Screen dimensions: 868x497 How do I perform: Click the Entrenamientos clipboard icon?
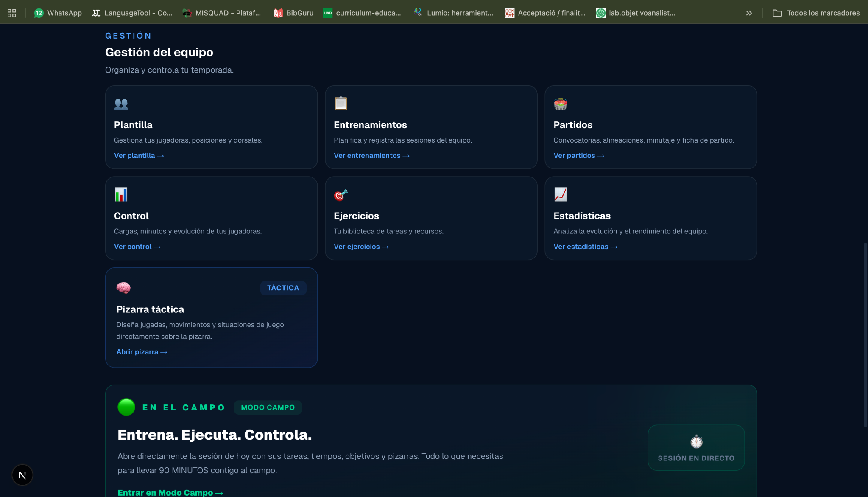(x=341, y=103)
